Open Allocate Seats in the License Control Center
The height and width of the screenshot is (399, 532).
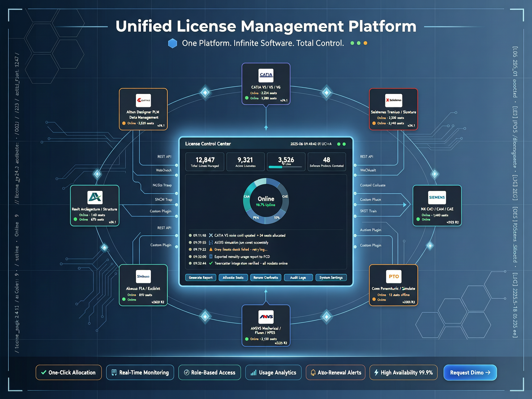[x=233, y=278]
